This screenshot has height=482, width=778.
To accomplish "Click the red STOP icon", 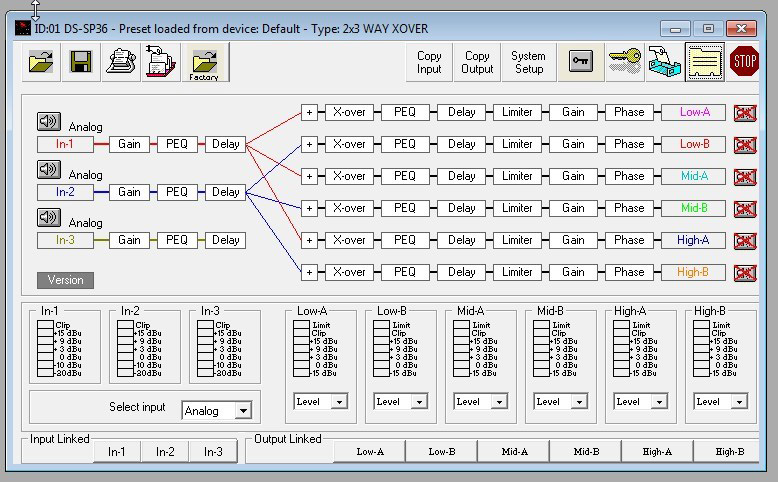I will pos(744,62).
